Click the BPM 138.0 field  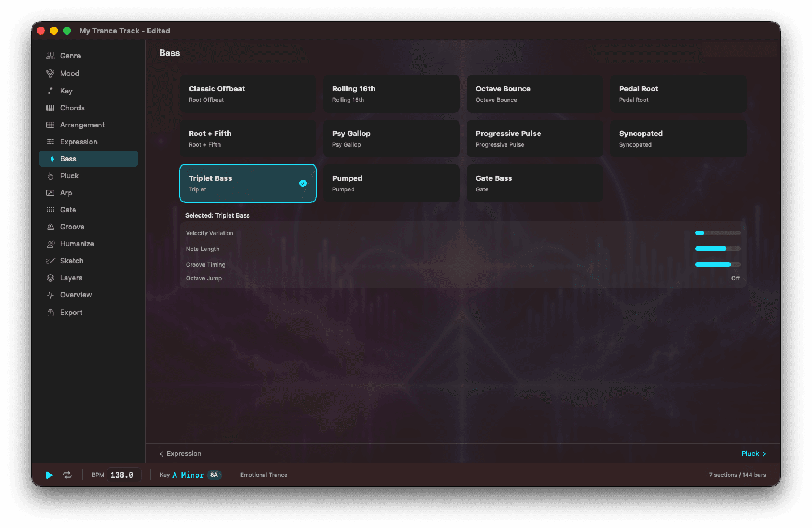click(x=124, y=475)
